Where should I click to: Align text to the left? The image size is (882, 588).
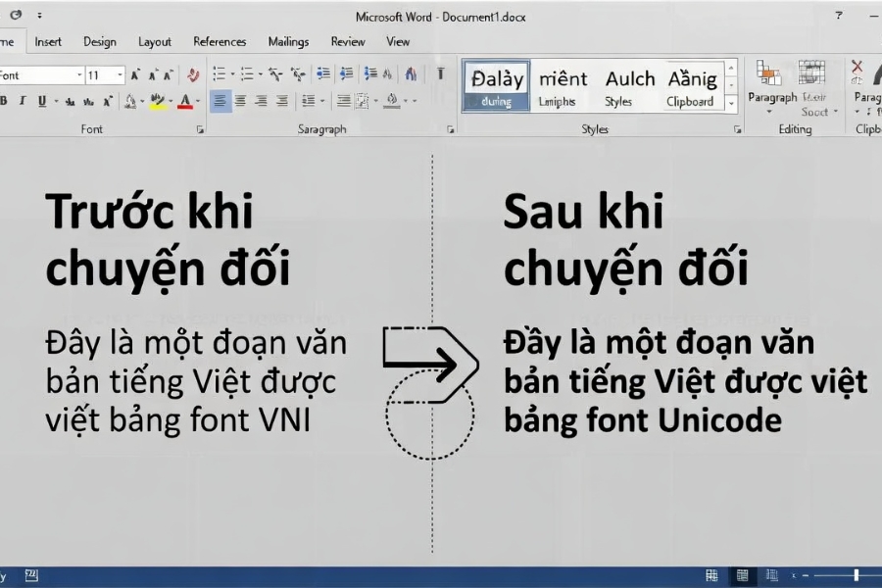pos(220,101)
